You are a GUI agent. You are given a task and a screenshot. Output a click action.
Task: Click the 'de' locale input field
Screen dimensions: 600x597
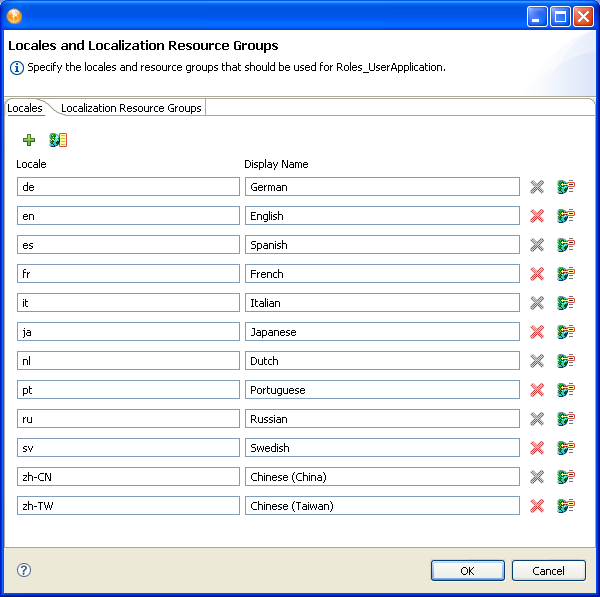(128, 187)
